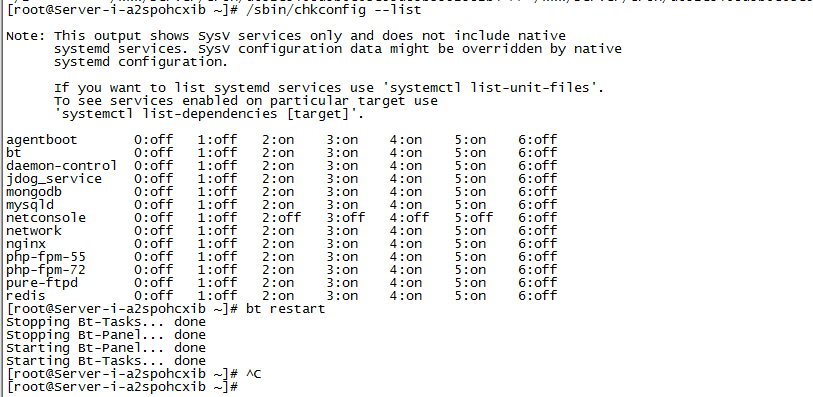This screenshot has height=397, width=813.
Task: Click the 'php-fpm-55' service entry
Action: [46, 257]
